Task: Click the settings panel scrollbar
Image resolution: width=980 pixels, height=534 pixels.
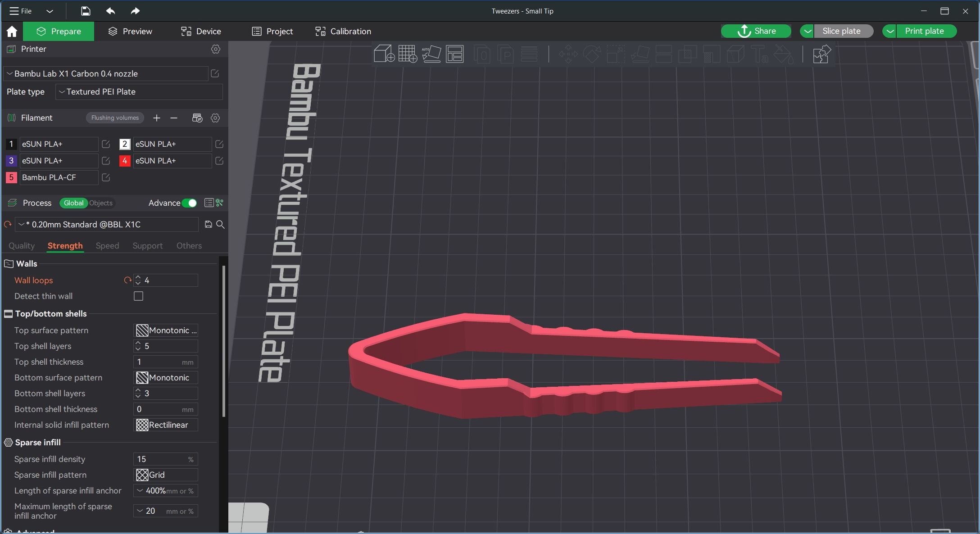Action: [x=224, y=341]
